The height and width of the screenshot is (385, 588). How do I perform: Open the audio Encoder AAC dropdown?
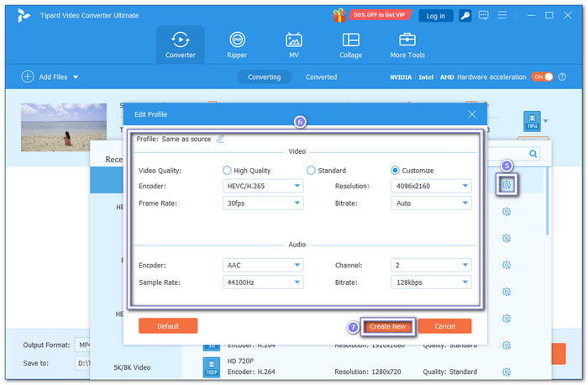point(263,265)
